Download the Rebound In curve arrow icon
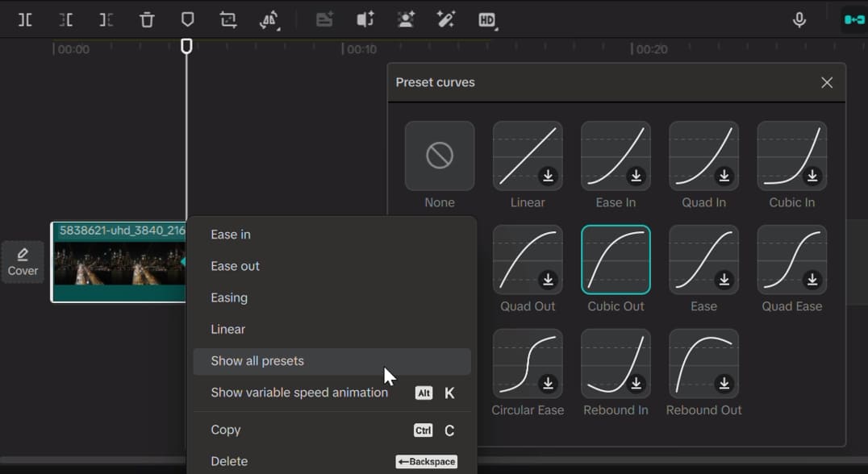Viewport: 868px width, 474px height. (x=636, y=383)
